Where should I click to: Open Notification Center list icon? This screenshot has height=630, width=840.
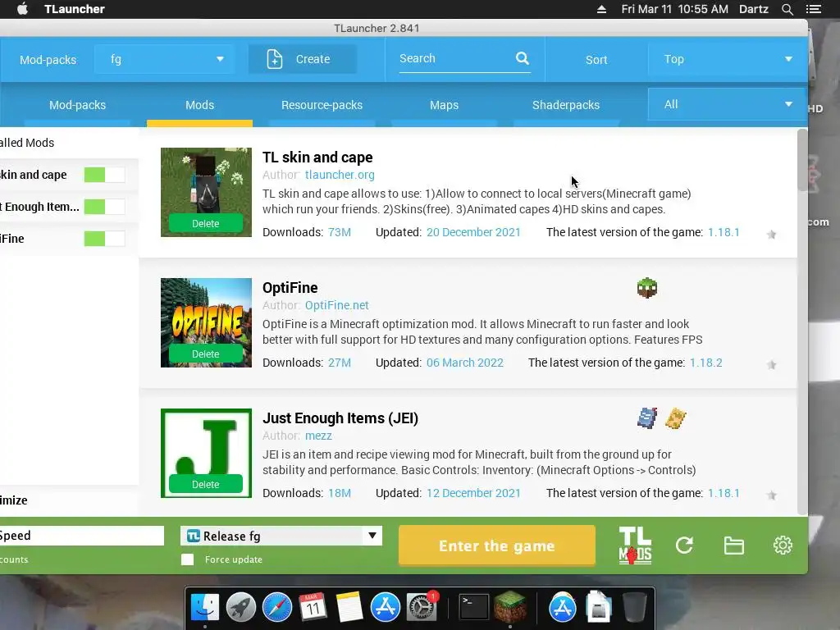[x=814, y=9]
